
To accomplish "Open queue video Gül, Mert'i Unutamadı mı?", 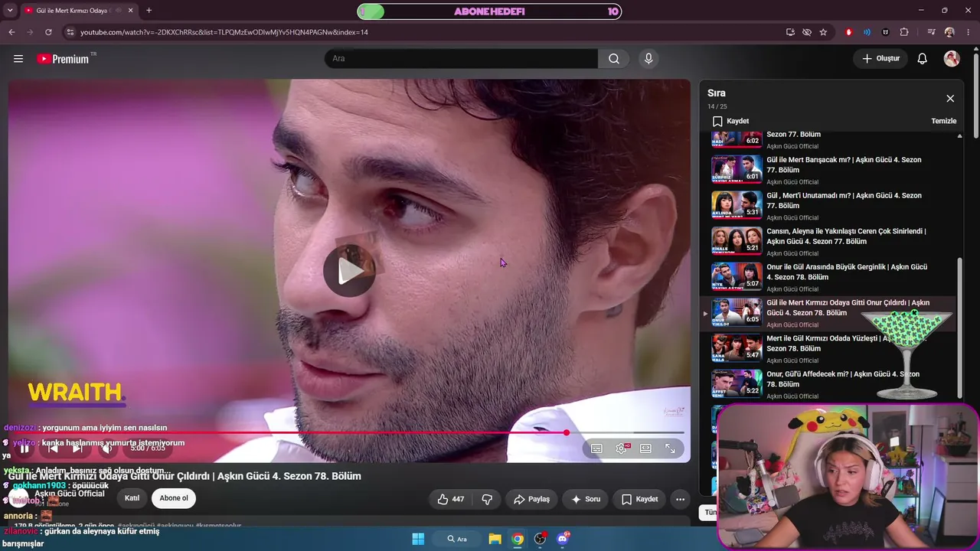I will click(x=844, y=201).
